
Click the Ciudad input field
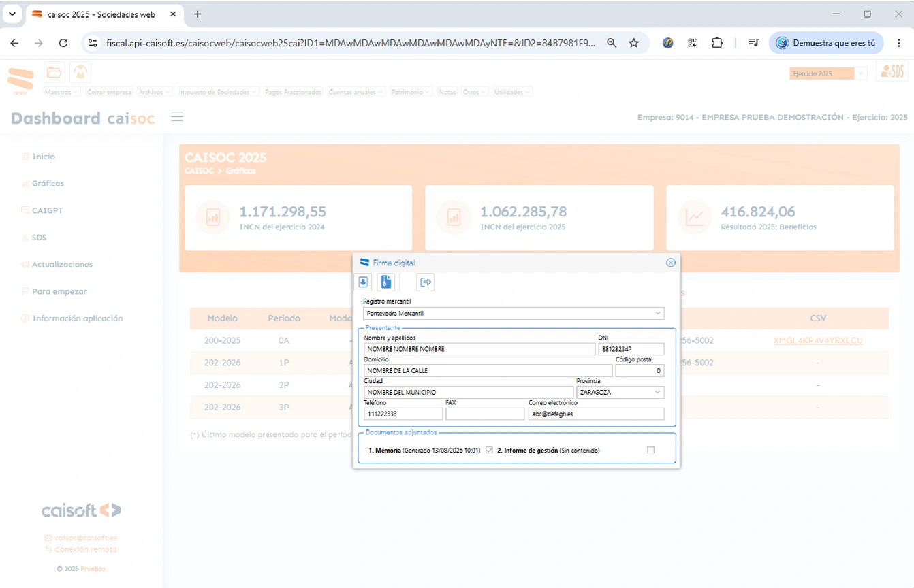(469, 392)
